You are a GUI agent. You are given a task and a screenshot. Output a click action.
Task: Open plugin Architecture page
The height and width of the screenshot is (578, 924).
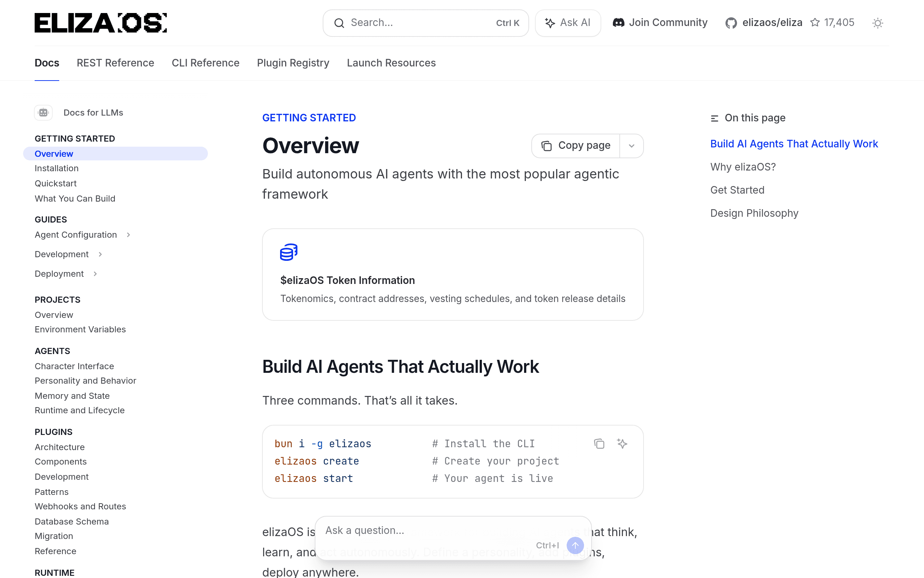click(60, 447)
